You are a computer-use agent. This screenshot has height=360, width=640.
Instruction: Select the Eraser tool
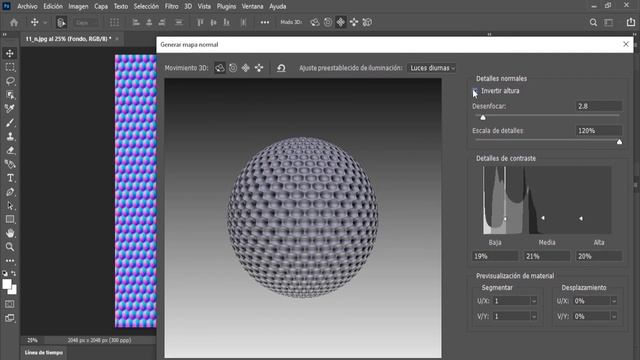pyautogui.click(x=10, y=150)
